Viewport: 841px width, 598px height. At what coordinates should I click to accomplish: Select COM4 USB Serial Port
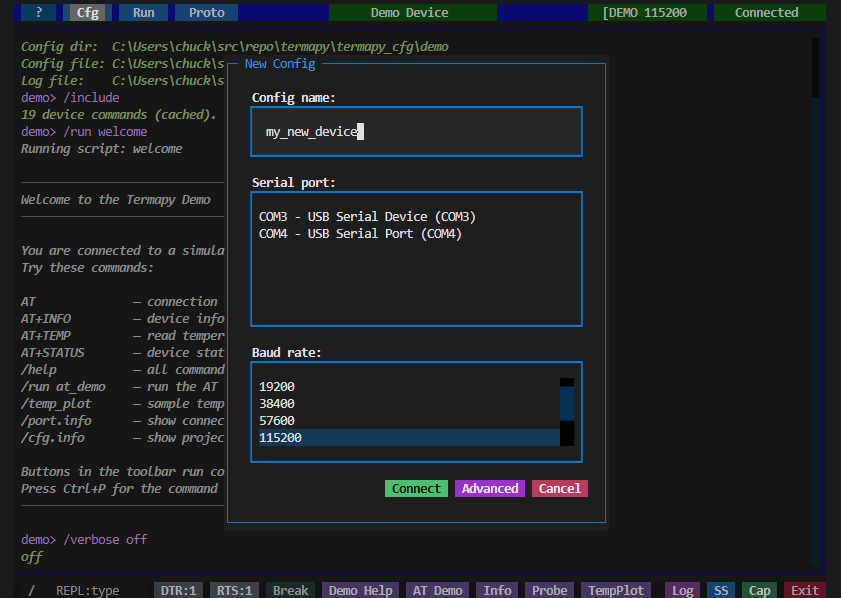[x=360, y=233]
